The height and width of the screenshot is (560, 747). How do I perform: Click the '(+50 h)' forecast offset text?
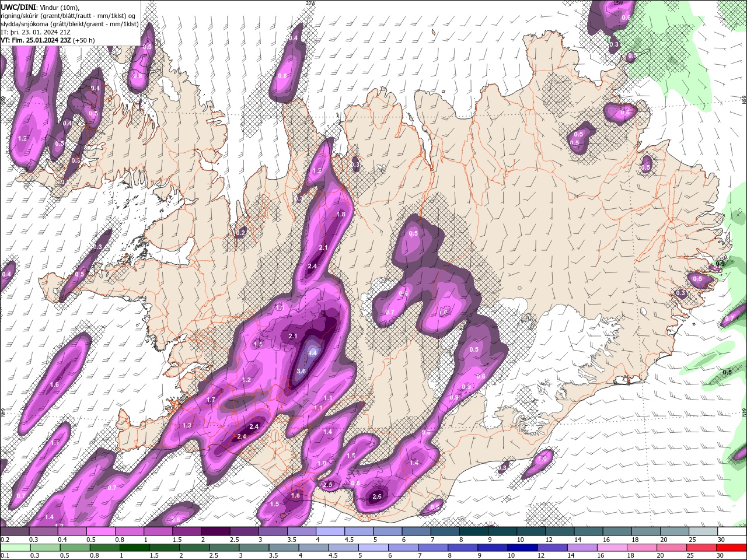pos(84,40)
